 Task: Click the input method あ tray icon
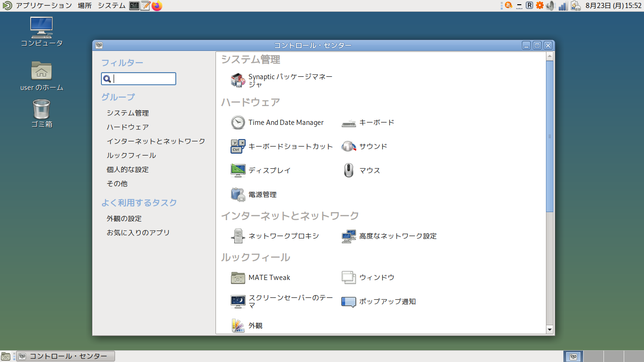pos(508,5)
